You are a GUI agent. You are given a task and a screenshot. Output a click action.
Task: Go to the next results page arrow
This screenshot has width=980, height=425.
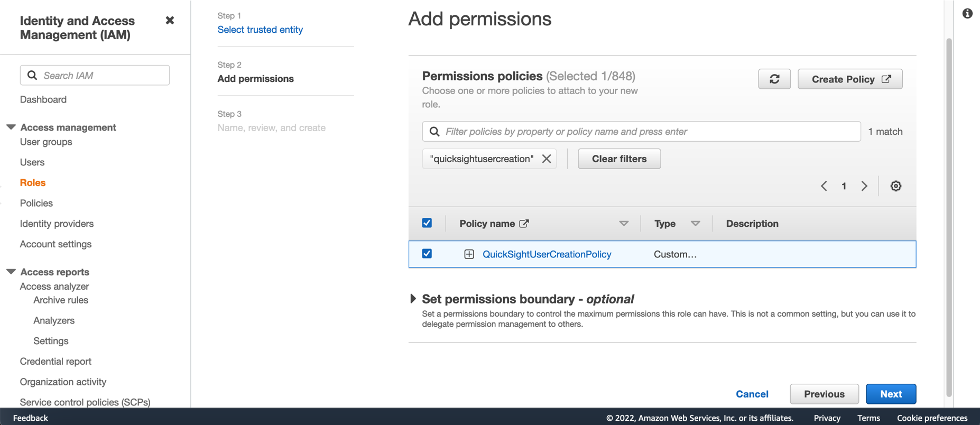(864, 186)
